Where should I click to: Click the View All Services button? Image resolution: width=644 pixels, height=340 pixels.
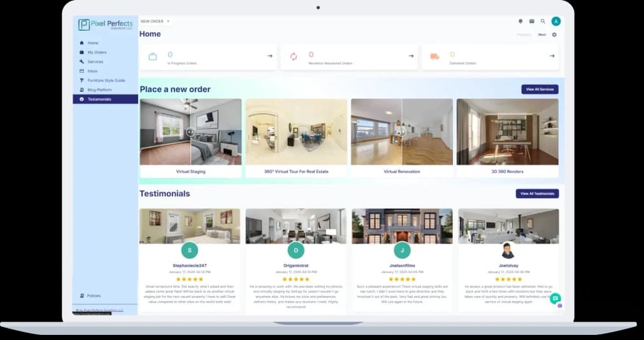(x=540, y=89)
